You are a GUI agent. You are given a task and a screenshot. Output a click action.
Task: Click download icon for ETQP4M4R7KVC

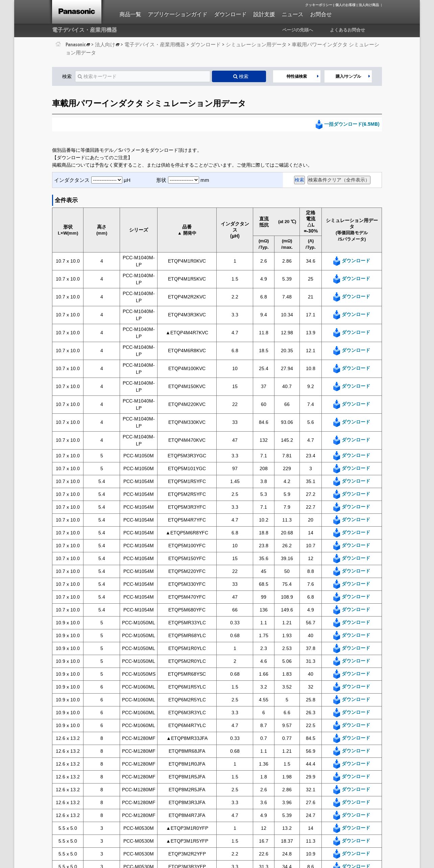[x=336, y=333]
